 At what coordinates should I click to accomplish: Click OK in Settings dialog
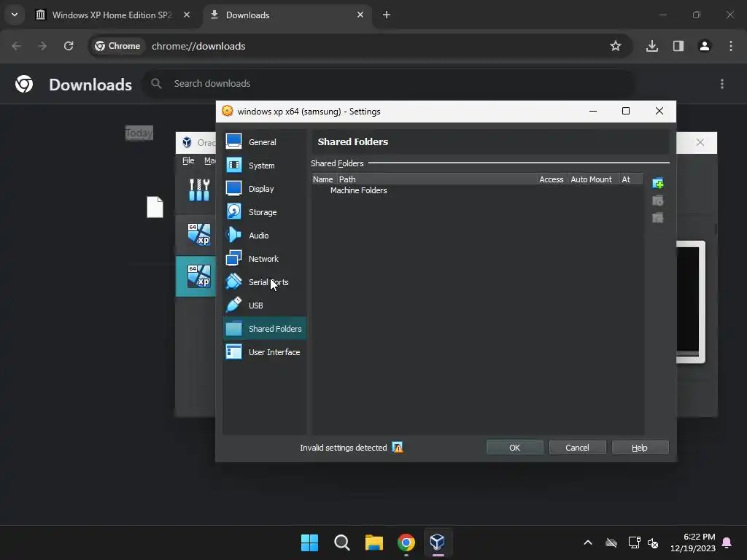tap(514, 448)
